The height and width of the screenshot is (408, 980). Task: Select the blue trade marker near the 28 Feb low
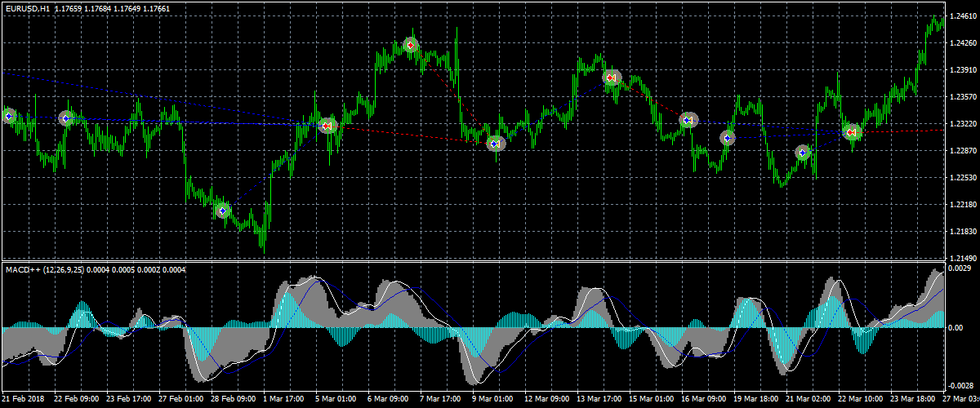click(x=223, y=211)
